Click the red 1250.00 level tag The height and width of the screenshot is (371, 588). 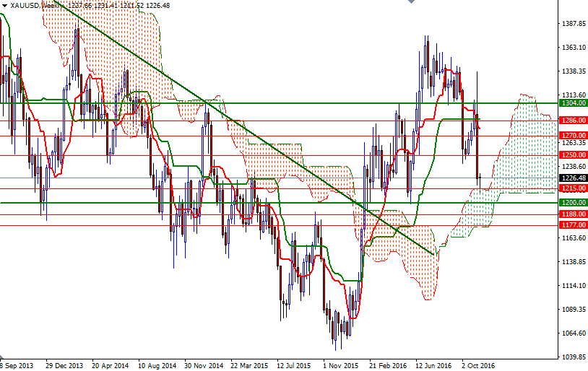(573, 154)
